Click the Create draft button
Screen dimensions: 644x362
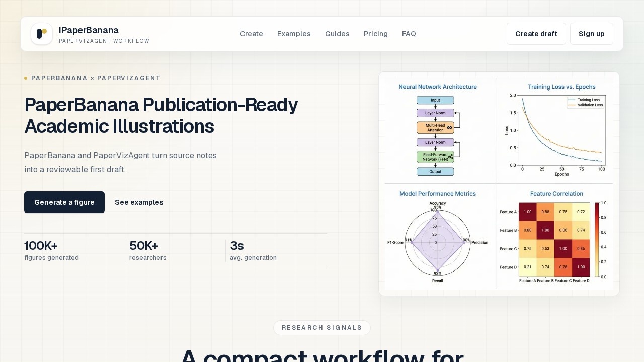[x=536, y=34]
